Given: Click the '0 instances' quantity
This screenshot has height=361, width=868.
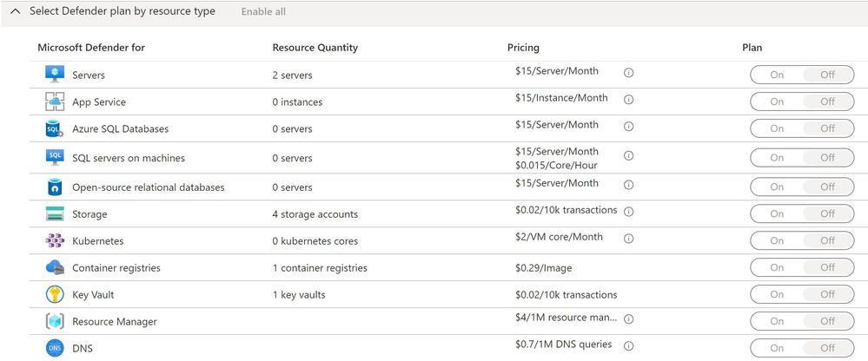Looking at the screenshot, I should (297, 102).
